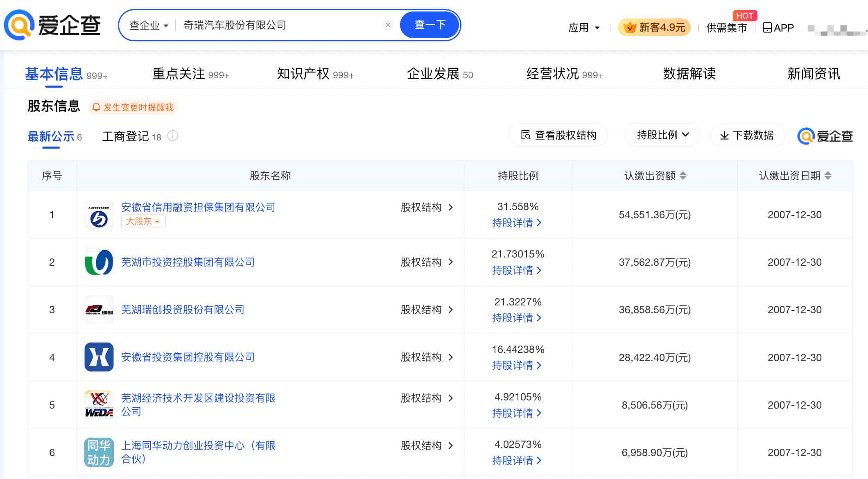The height and width of the screenshot is (479, 868).
Task: Expand the 持股比例 filter dropdown
Action: pyautogui.click(x=662, y=135)
